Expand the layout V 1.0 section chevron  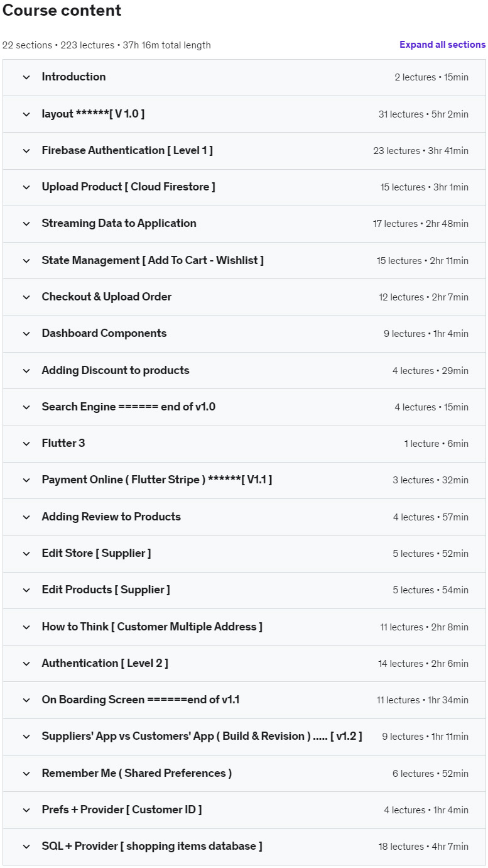pyautogui.click(x=26, y=114)
